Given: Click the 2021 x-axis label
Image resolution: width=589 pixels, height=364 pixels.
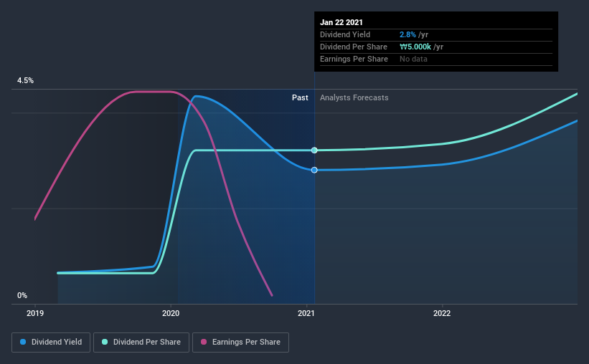Looking at the screenshot, I should (x=306, y=313).
